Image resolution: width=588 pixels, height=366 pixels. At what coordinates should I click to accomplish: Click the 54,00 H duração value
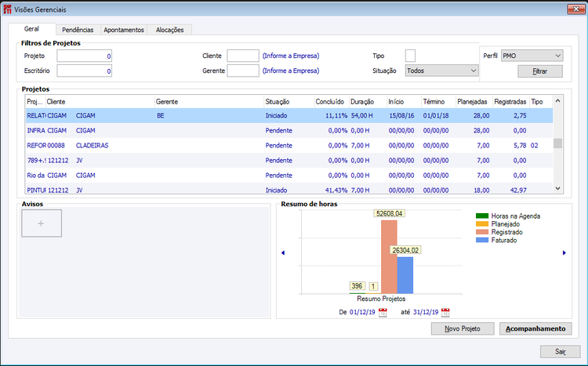pyautogui.click(x=362, y=115)
